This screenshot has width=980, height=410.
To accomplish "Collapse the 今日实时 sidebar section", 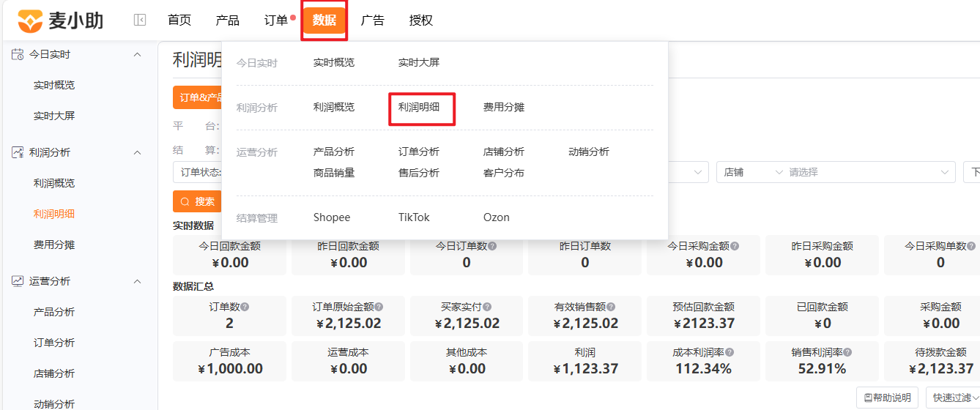I will (137, 54).
